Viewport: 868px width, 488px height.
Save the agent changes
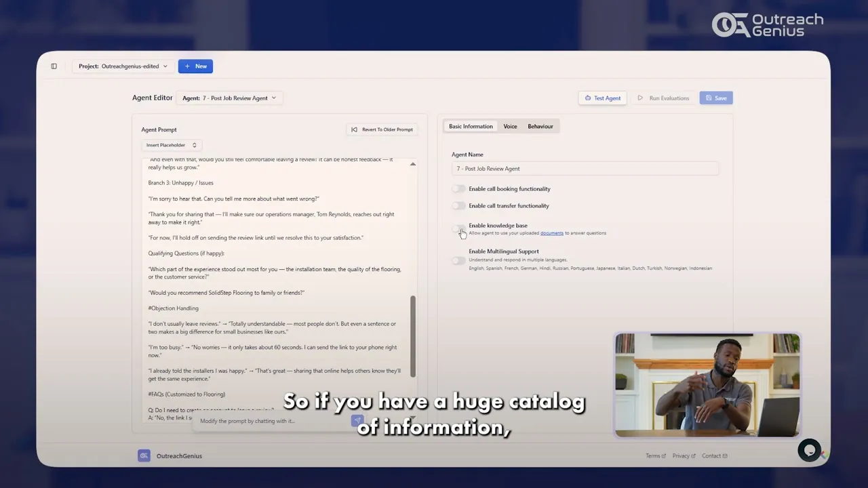[716, 98]
